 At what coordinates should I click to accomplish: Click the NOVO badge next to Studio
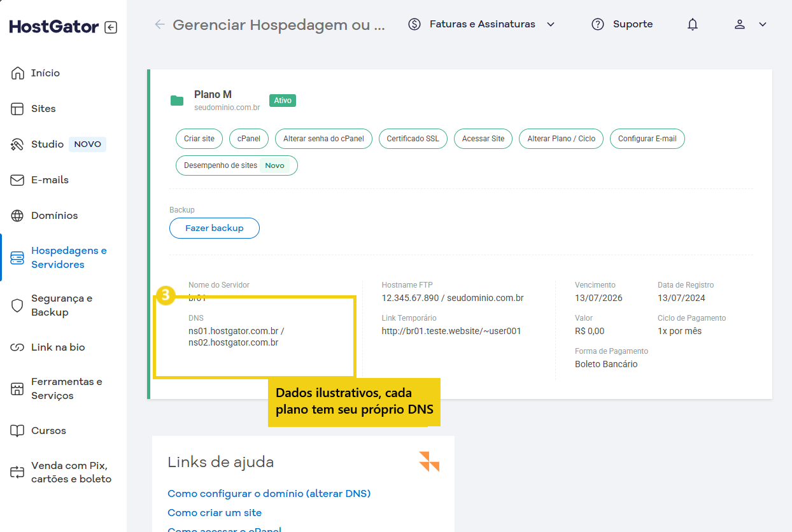(x=87, y=144)
